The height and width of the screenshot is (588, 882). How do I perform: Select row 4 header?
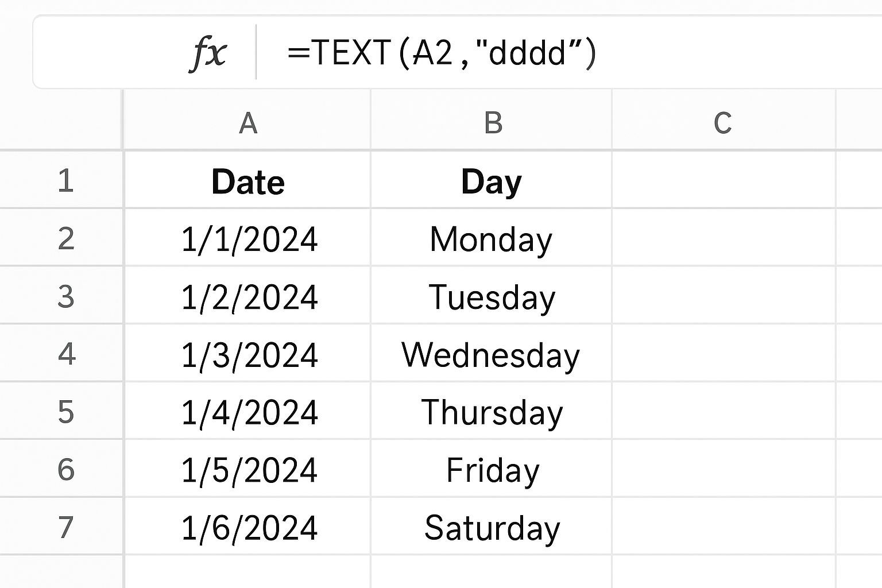point(65,354)
